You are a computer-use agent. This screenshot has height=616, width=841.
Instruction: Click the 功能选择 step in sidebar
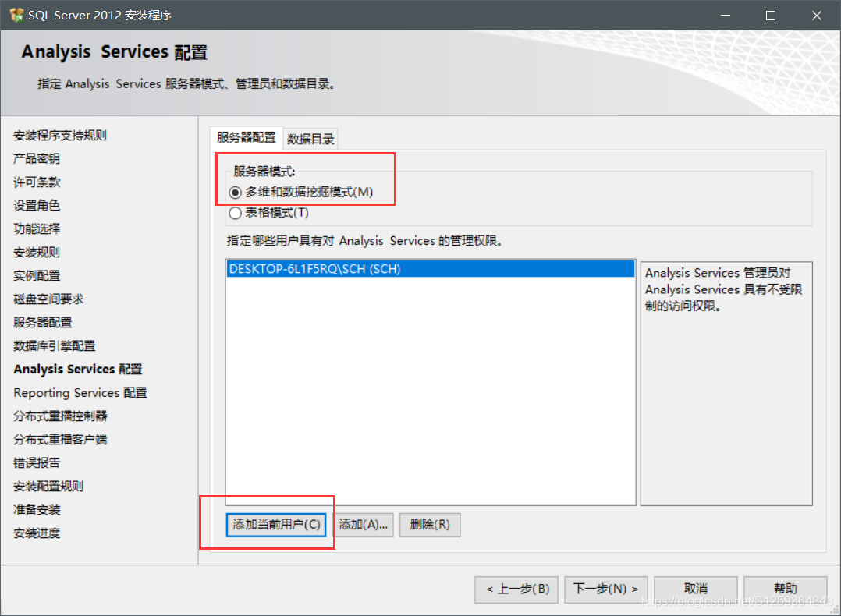[x=37, y=229]
